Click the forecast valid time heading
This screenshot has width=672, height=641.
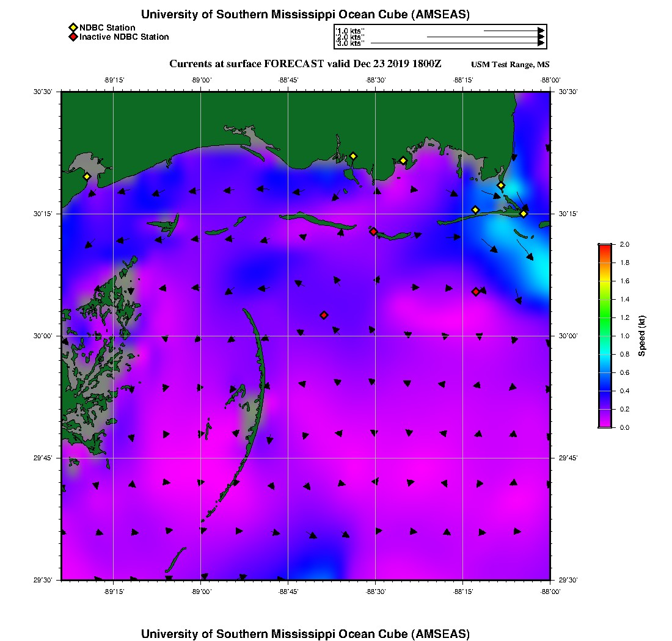[x=305, y=63]
